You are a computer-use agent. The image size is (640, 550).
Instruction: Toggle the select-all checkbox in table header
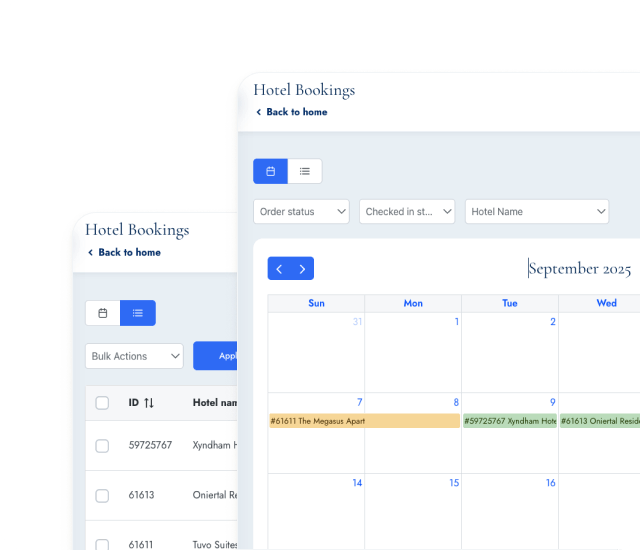pos(102,403)
